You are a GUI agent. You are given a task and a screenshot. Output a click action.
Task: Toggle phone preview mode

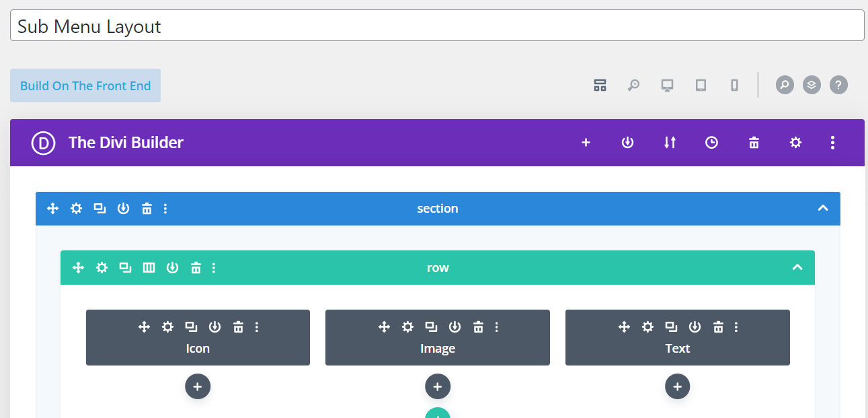pyautogui.click(x=734, y=85)
